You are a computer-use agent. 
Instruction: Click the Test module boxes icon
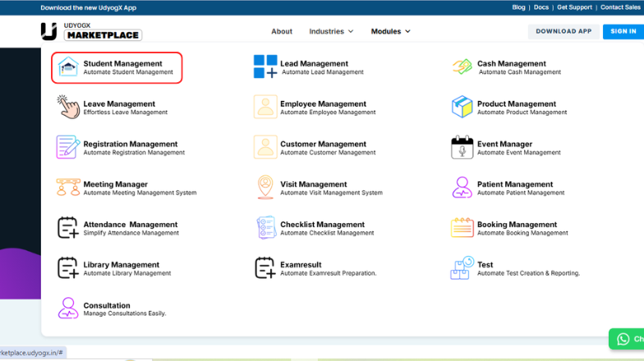point(462,267)
